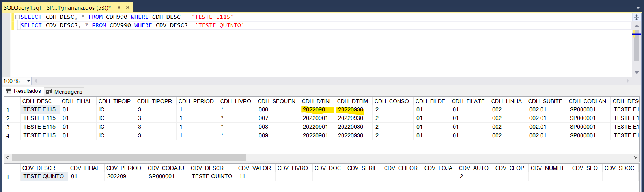Pin the SQLQuery1.sql tab
Image resolution: width=644 pixels, height=192 pixels.
[118, 7]
